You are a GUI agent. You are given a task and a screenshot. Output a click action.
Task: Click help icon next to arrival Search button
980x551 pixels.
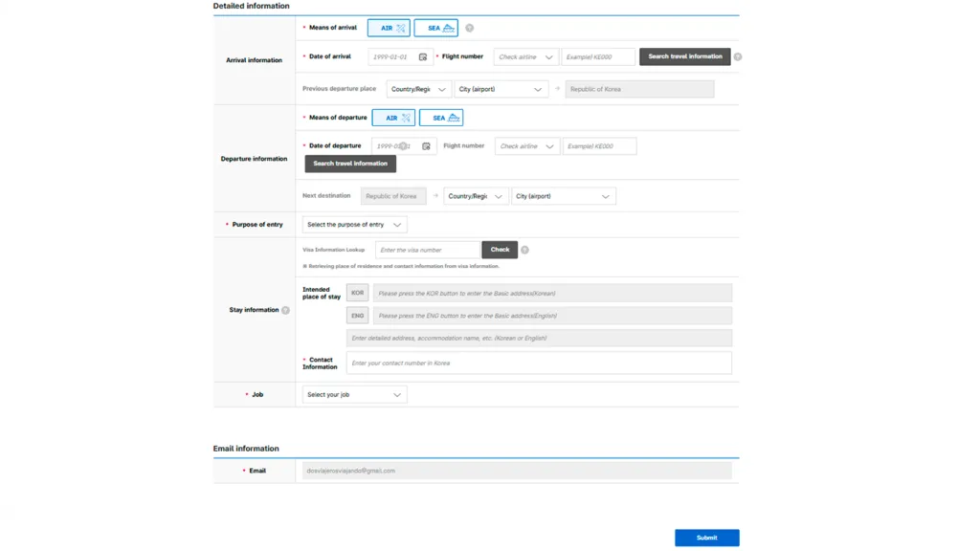[737, 57]
